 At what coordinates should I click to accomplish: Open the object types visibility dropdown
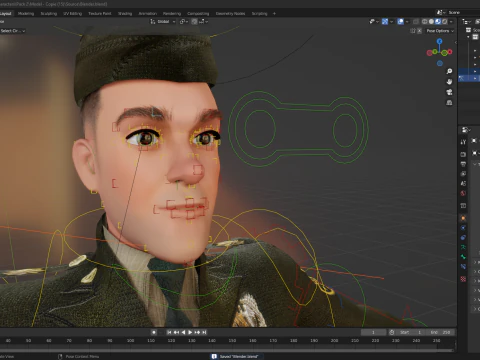click(x=374, y=21)
